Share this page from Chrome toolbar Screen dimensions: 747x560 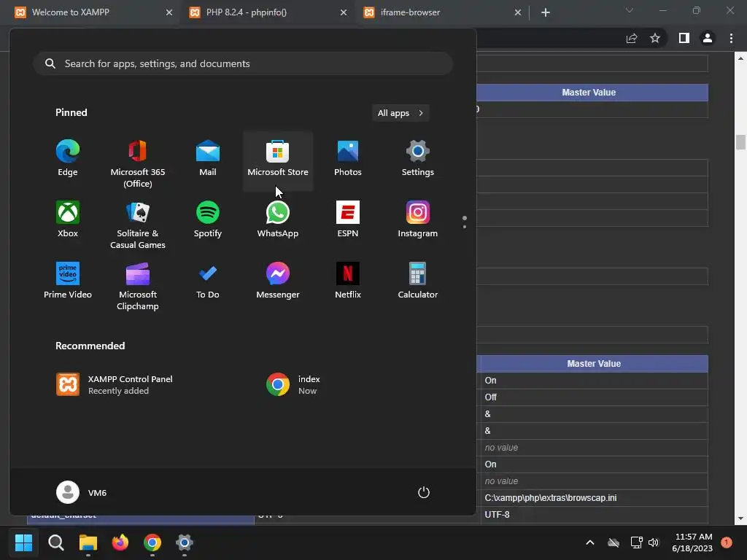pos(632,38)
